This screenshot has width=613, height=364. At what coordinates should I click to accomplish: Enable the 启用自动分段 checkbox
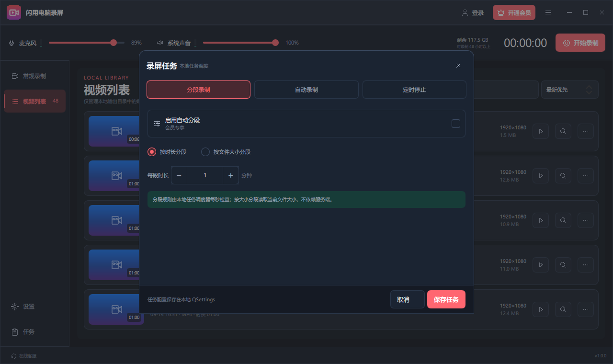456,124
